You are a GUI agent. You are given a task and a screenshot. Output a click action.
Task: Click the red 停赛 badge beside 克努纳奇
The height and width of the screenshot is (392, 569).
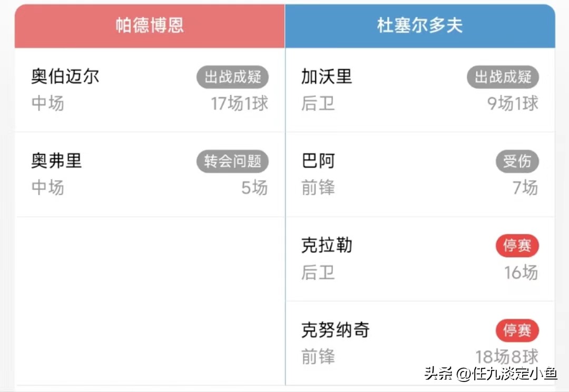[x=517, y=330]
